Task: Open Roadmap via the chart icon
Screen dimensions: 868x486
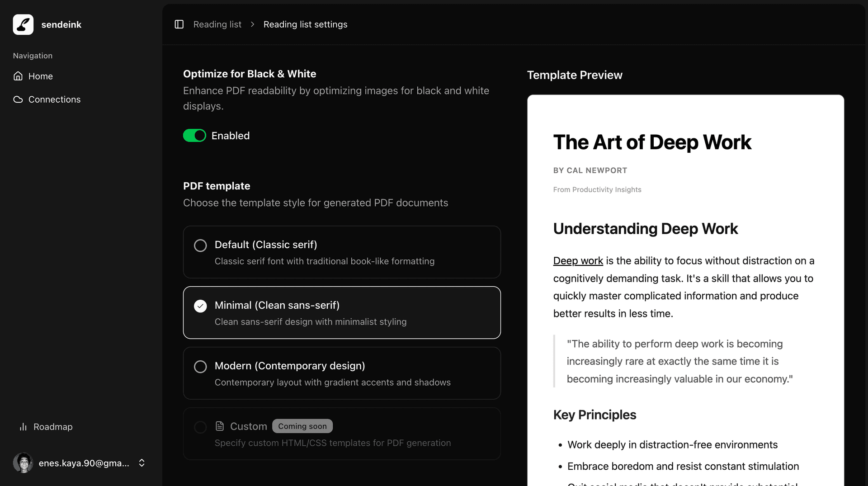Action: tap(23, 427)
